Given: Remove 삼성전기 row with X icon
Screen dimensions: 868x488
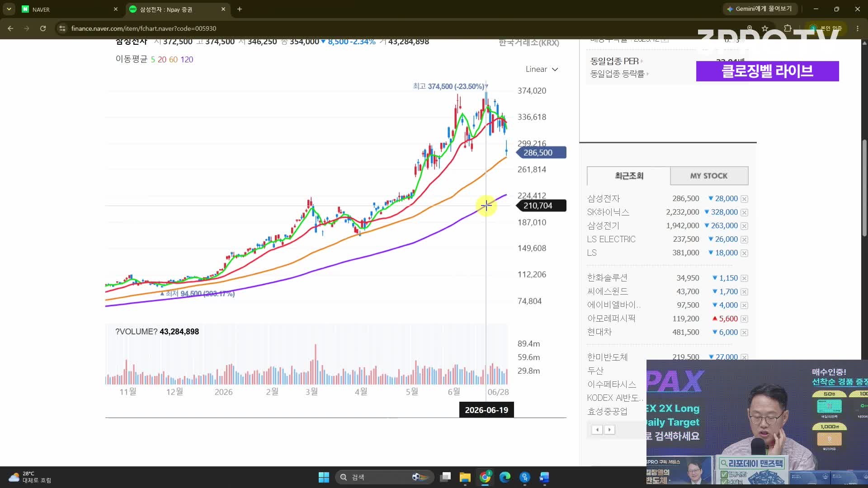Looking at the screenshot, I should pos(744,226).
